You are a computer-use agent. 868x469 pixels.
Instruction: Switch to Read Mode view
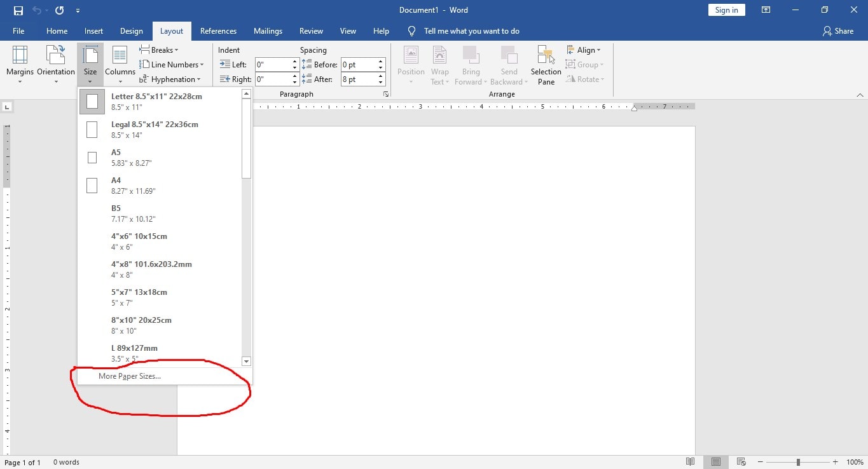tap(691, 462)
